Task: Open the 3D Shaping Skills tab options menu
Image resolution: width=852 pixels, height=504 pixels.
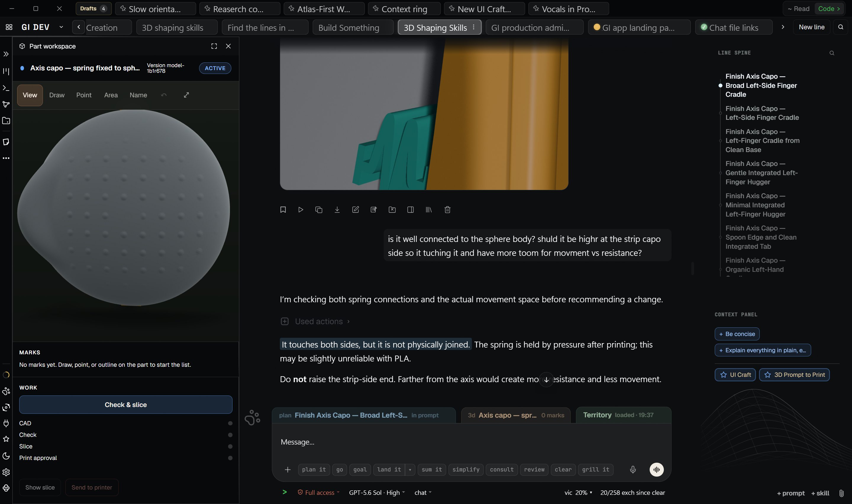Action: pos(474,27)
